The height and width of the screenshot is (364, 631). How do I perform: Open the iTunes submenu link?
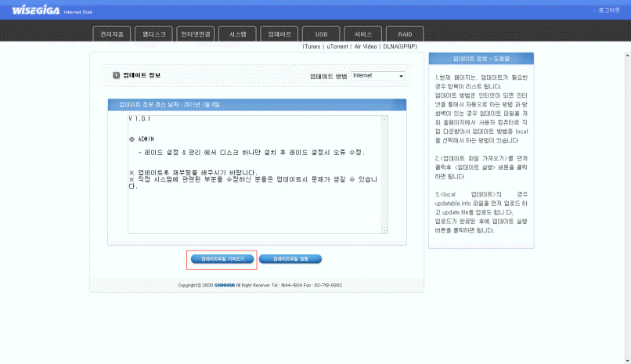click(312, 47)
